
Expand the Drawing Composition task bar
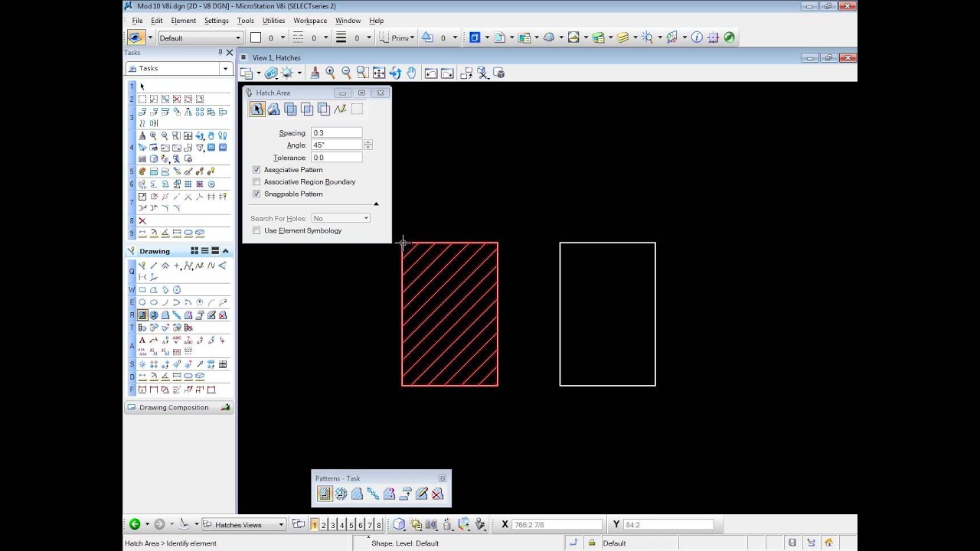[178, 408]
